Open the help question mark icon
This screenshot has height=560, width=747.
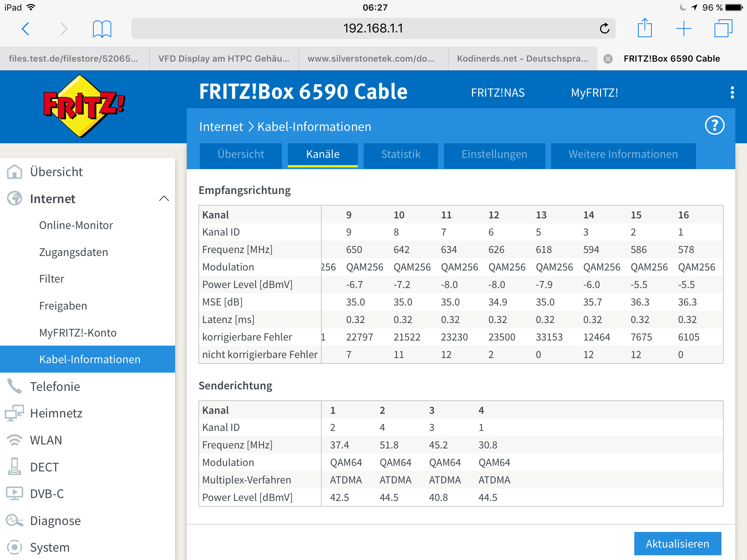point(715,125)
